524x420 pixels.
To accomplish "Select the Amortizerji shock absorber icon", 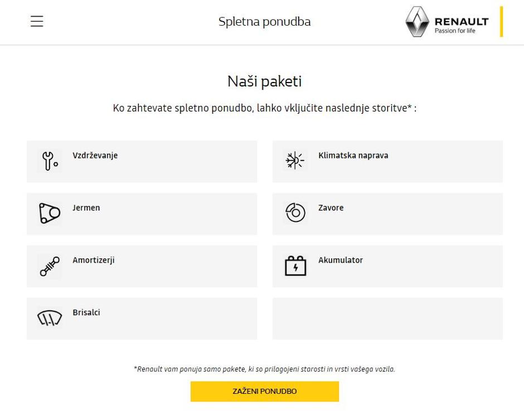I will click(49, 265).
